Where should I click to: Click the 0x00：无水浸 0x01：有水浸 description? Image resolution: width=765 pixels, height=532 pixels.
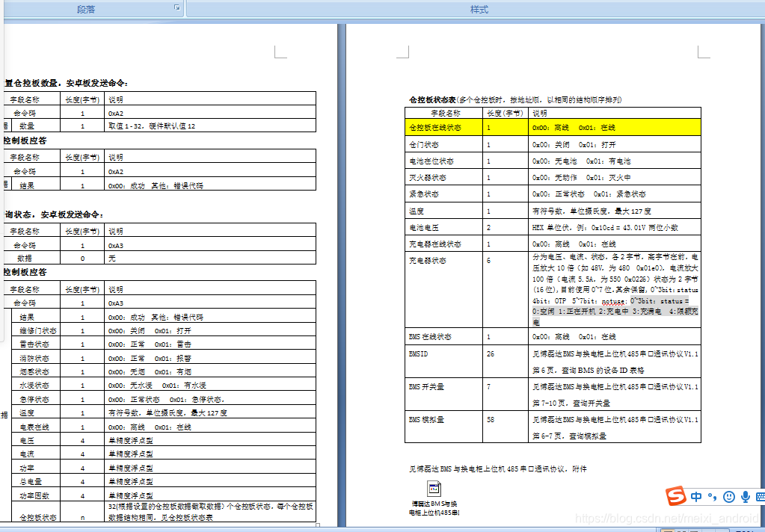point(156,386)
